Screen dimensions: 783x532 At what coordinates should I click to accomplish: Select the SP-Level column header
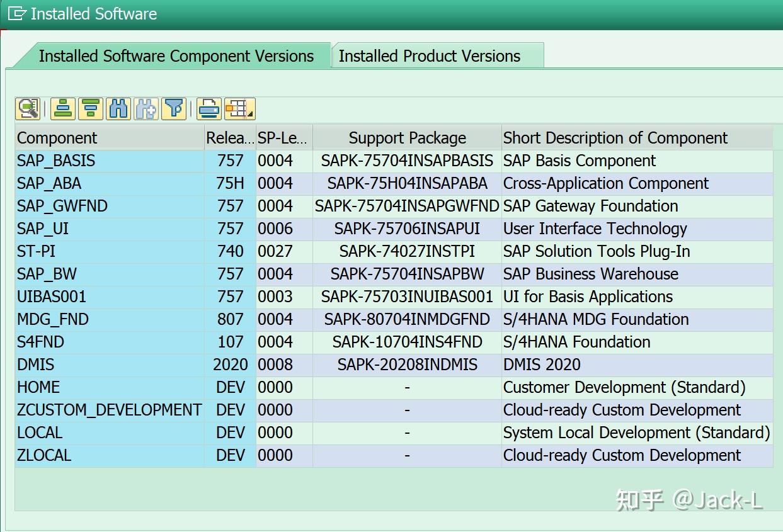(x=283, y=138)
